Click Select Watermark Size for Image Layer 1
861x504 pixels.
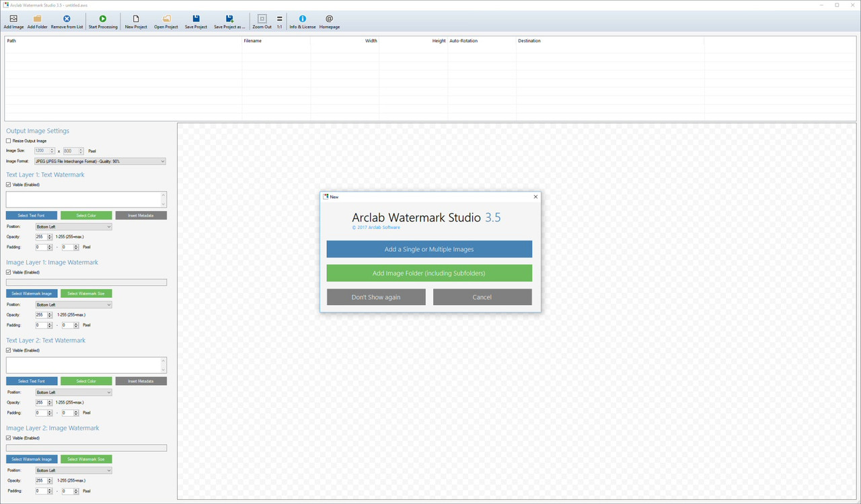[x=86, y=294]
